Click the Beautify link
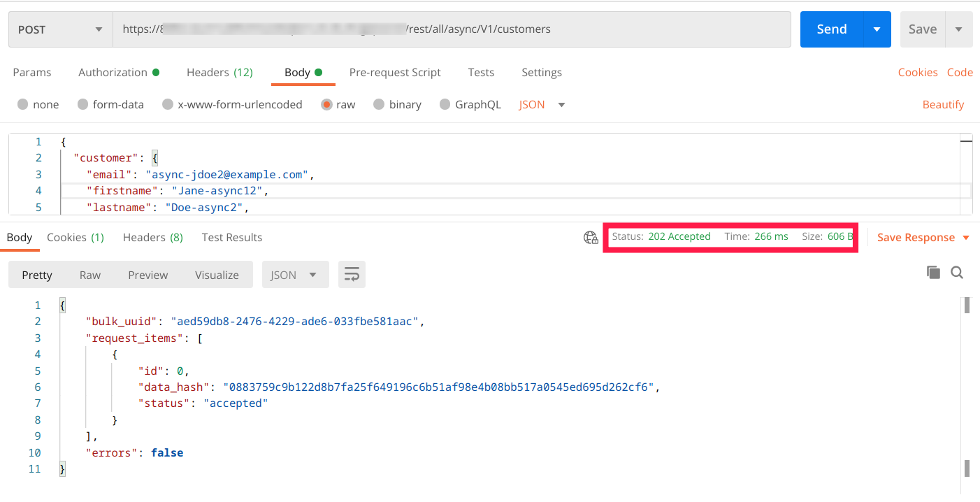Screen dimensions: 980x502 (943, 105)
